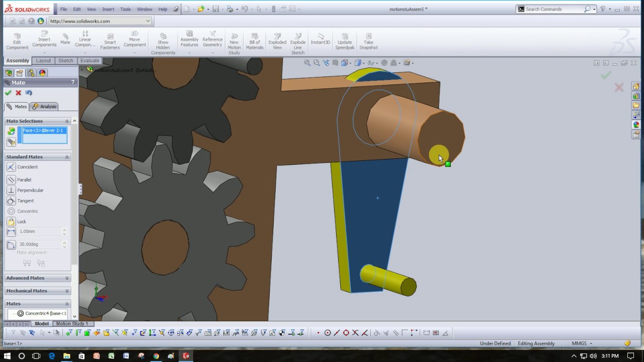
Task: Select Tangent standard mate
Action: click(21, 201)
